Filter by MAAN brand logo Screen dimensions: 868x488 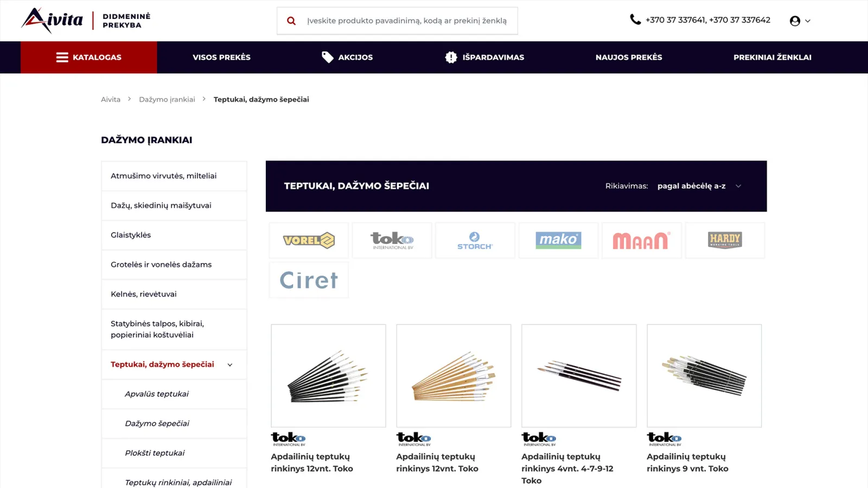[x=641, y=240]
